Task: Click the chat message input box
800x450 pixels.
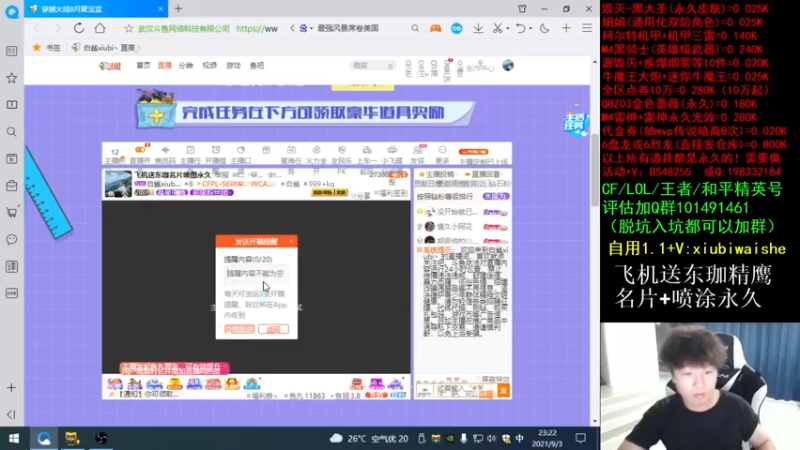Action: (x=463, y=391)
